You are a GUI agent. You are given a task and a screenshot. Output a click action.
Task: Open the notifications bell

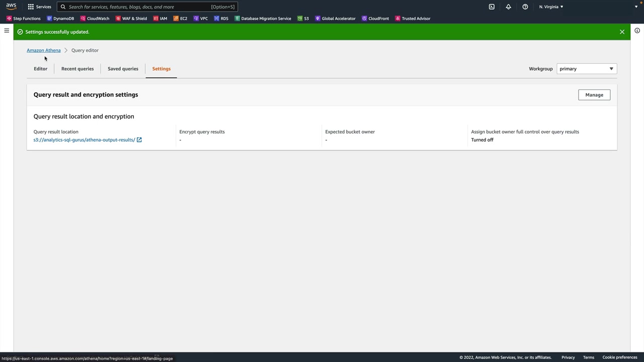click(508, 7)
